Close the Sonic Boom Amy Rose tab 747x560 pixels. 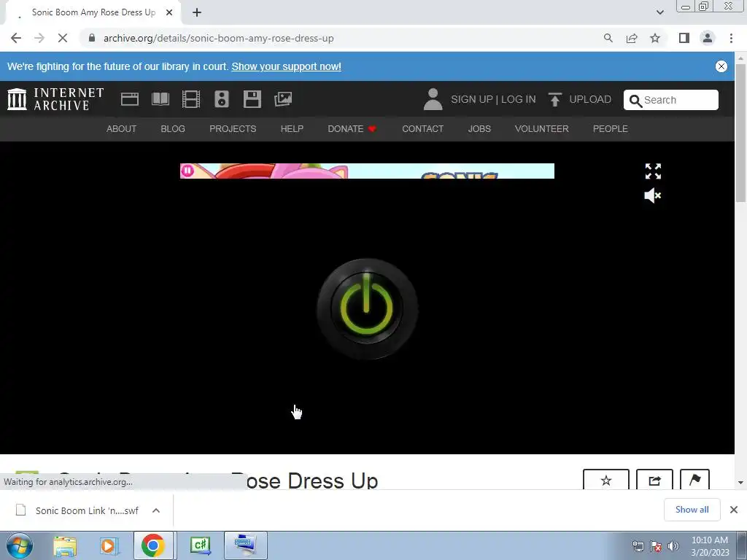click(x=169, y=12)
